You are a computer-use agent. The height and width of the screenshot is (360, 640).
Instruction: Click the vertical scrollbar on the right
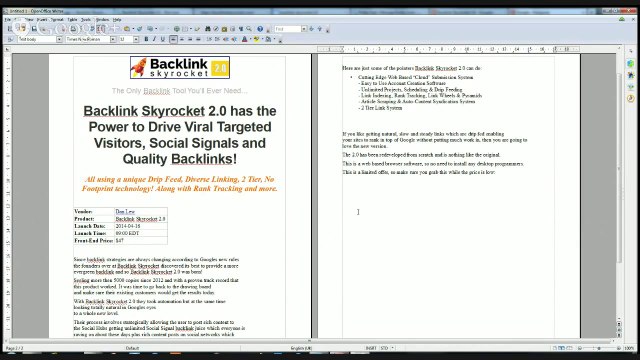(x=619, y=184)
